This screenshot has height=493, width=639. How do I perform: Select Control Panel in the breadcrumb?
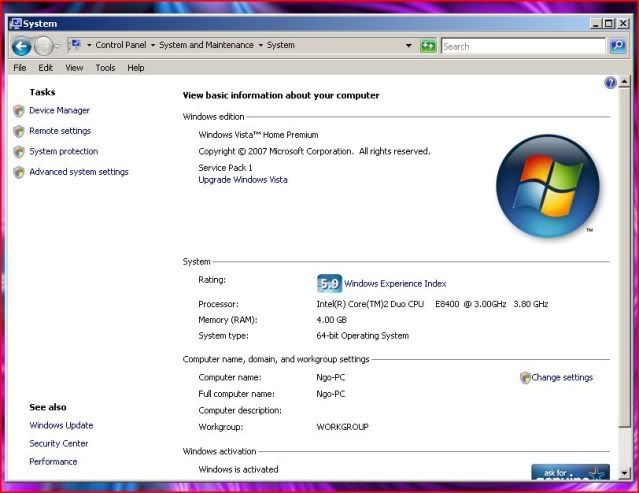(x=121, y=45)
